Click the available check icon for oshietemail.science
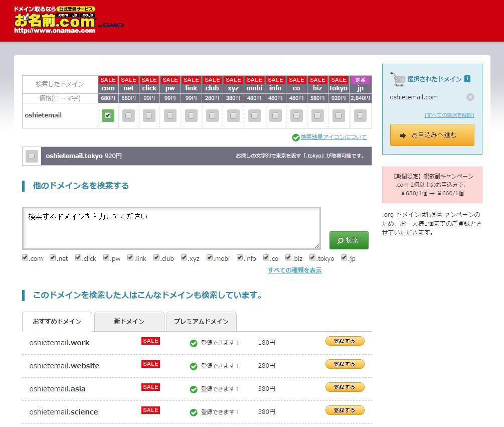The height and width of the screenshot is (427, 504). (194, 412)
